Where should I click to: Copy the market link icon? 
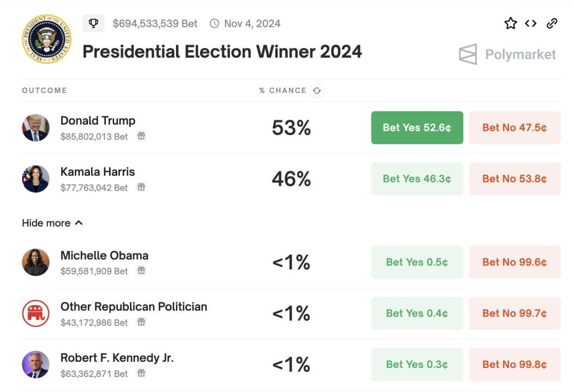552,24
